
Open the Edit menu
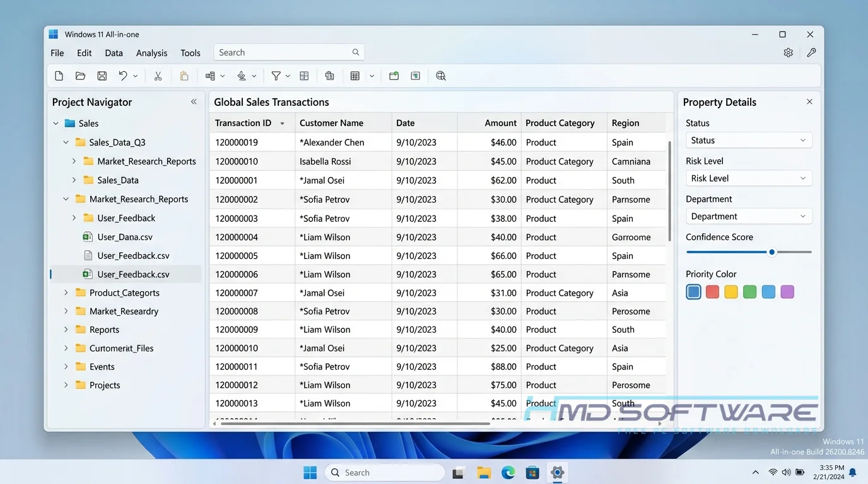85,53
